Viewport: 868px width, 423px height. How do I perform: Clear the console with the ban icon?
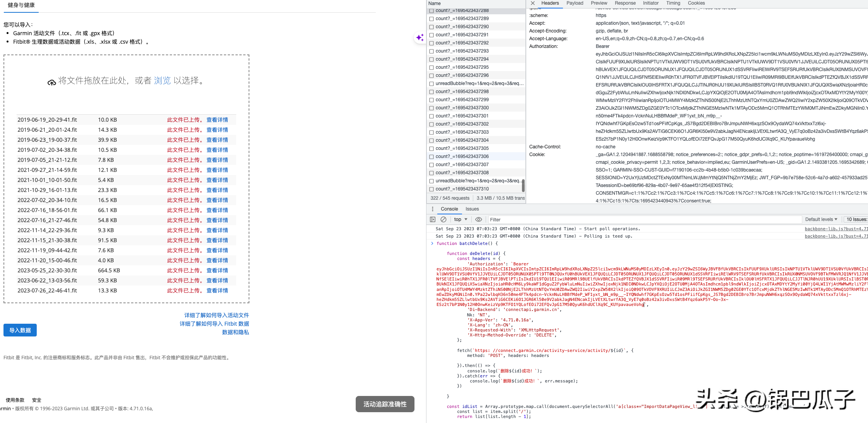pyautogui.click(x=443, y=219)
